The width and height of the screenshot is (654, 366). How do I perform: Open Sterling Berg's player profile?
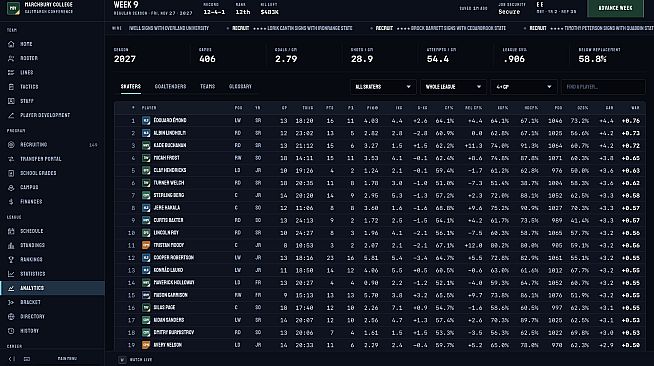pos(169,195)
